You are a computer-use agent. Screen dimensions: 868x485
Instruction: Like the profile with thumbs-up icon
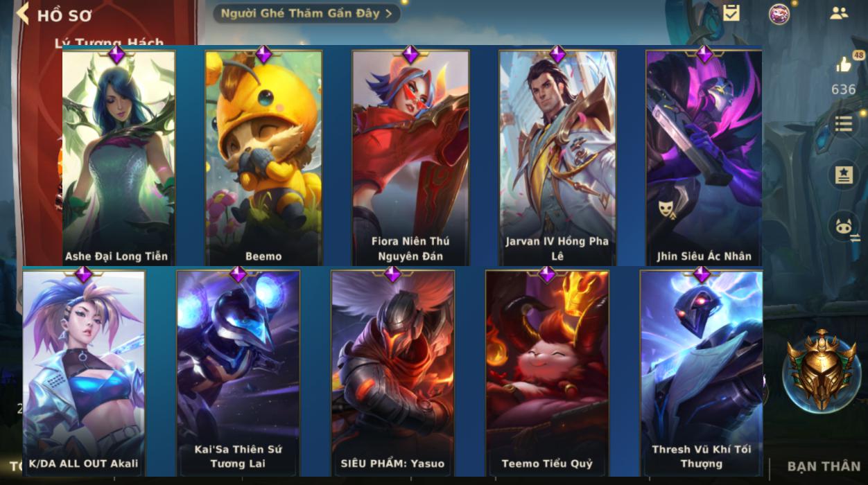tap(844, 64)
